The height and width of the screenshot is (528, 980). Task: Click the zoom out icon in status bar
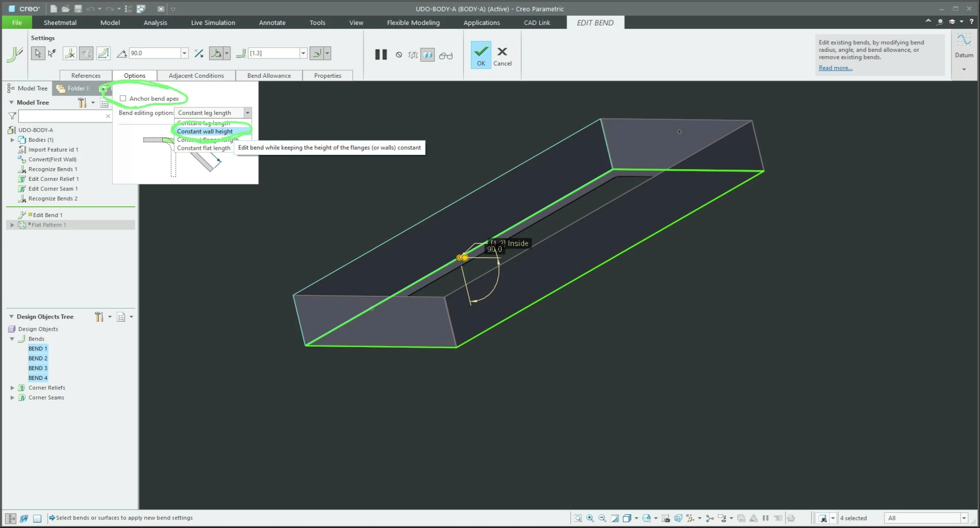point(602,518)
